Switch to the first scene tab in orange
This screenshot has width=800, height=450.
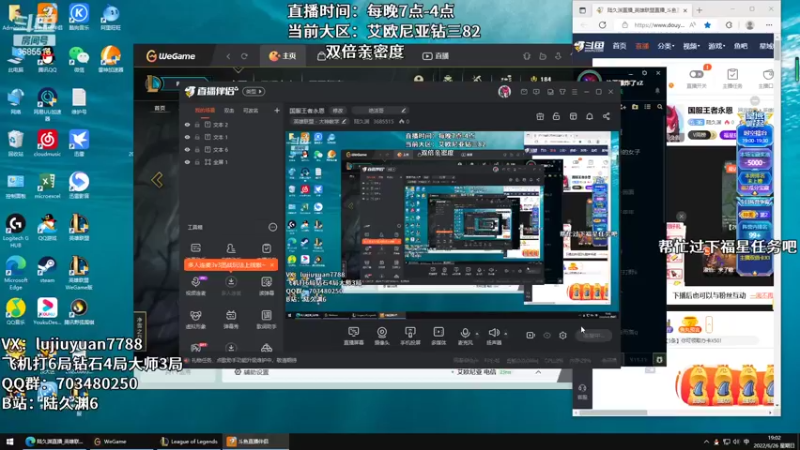point(205,110)
